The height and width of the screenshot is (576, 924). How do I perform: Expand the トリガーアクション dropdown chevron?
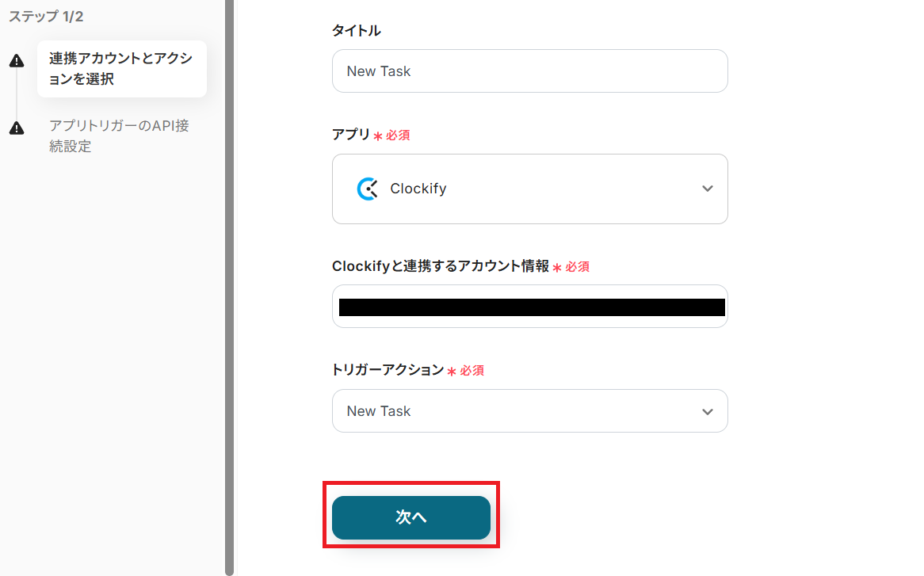707,412
